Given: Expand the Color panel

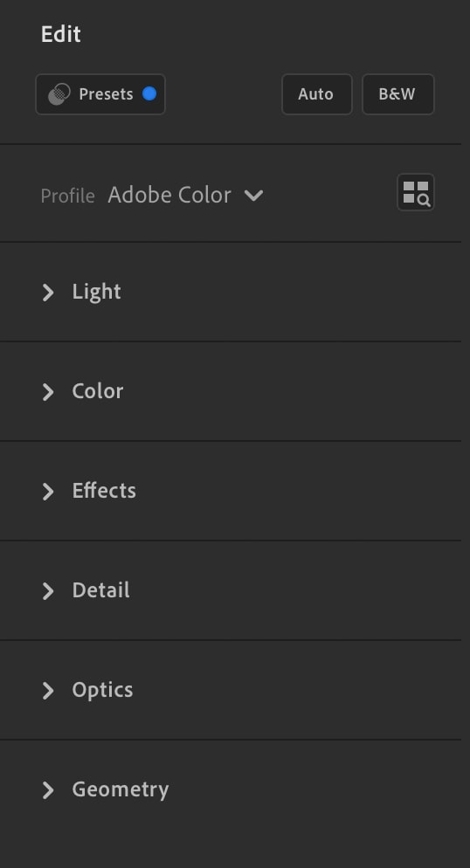Looking at the screenshot, I should [231, 391].
